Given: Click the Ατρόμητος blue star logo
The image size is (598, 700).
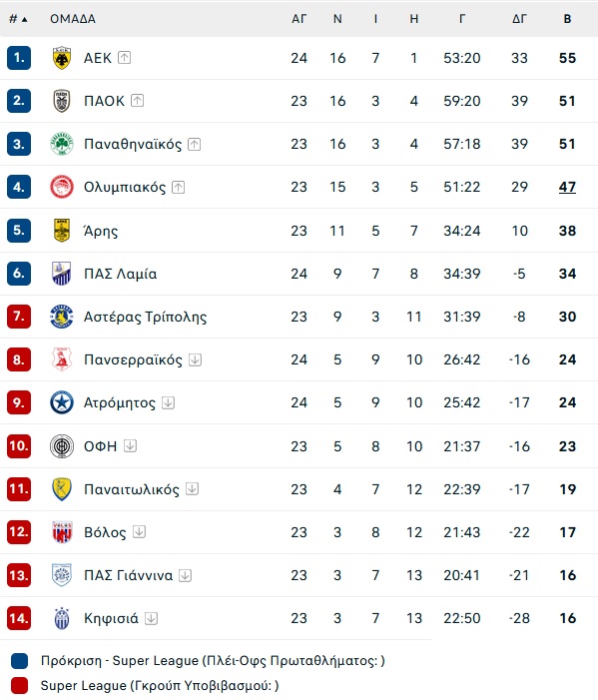Looking at the screenshot, I should pyautogui.click(x=62, y=402).
